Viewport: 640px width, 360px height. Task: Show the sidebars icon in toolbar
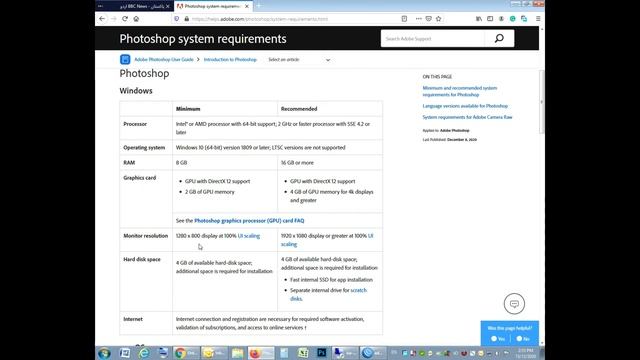coord(490,19)
